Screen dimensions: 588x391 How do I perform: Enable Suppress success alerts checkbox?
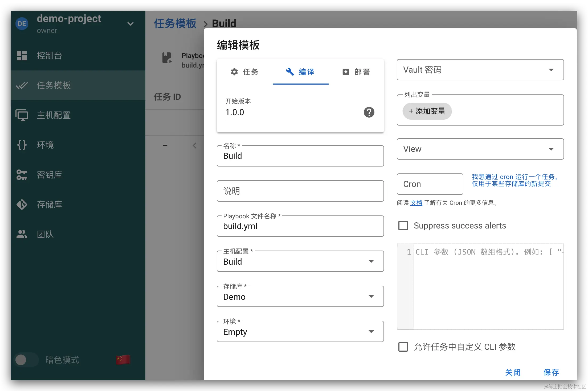tap(403, 226)
